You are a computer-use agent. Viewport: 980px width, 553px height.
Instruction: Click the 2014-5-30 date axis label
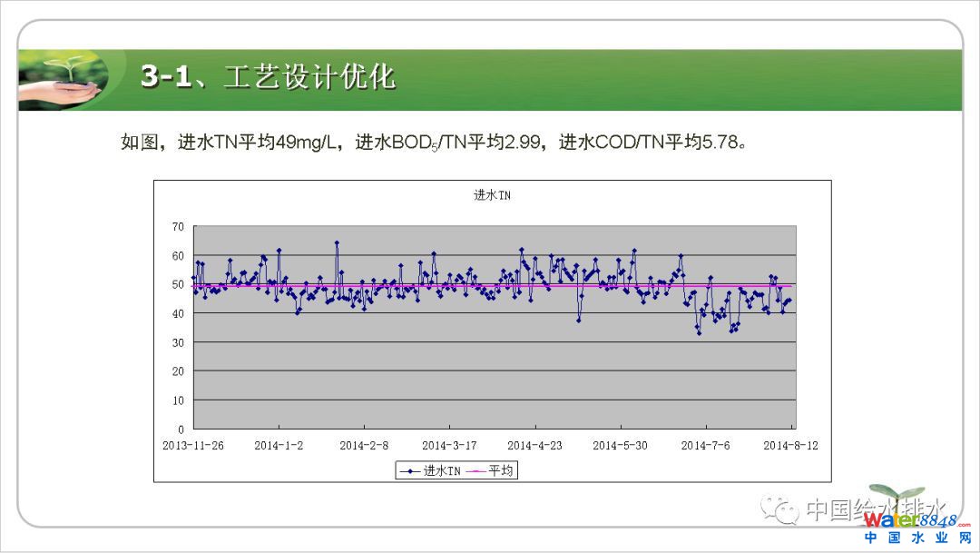(620, 445)
